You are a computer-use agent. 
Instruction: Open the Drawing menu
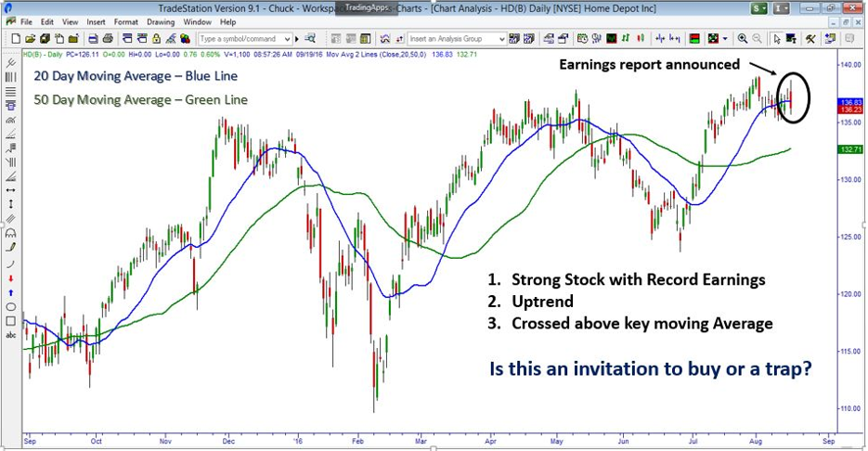[x=161, y=22]
